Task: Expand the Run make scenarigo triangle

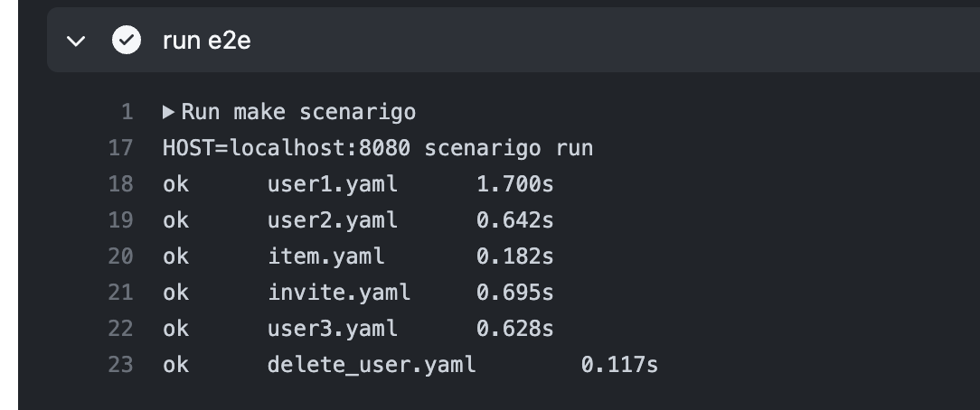Action: pos(168,112)
